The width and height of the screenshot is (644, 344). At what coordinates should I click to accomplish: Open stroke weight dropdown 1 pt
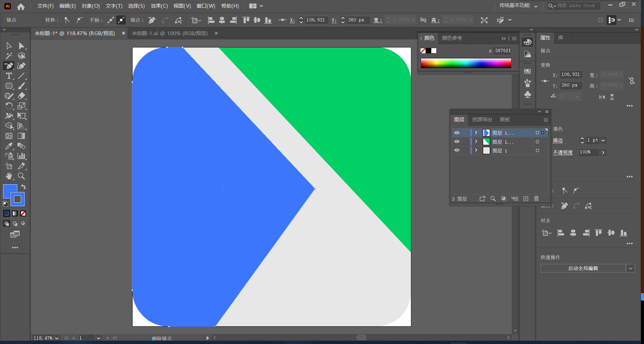[603, 140]
